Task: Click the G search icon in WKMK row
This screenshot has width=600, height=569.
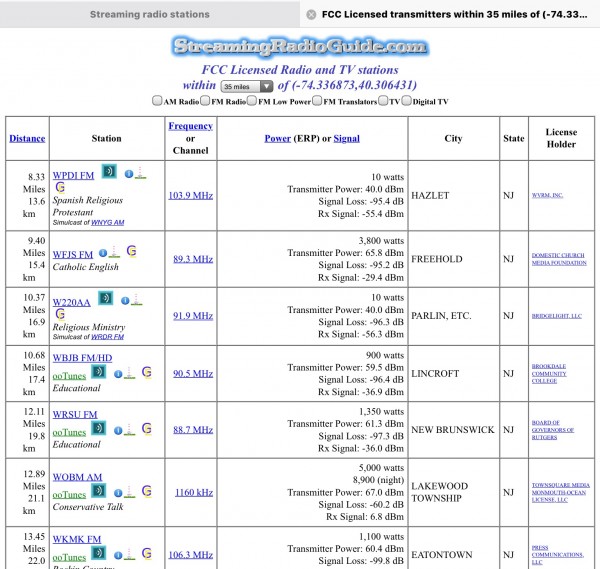Action: [x=147, y=553]
